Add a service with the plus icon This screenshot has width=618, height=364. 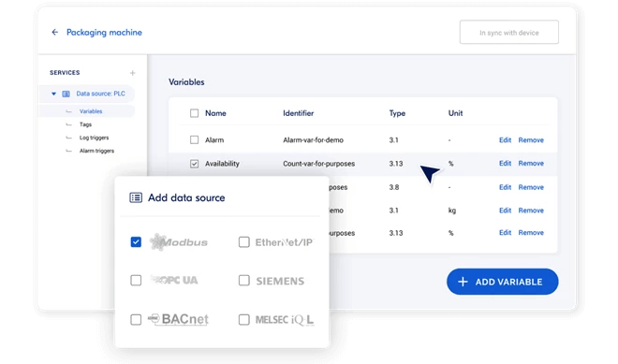pos(132,73)
